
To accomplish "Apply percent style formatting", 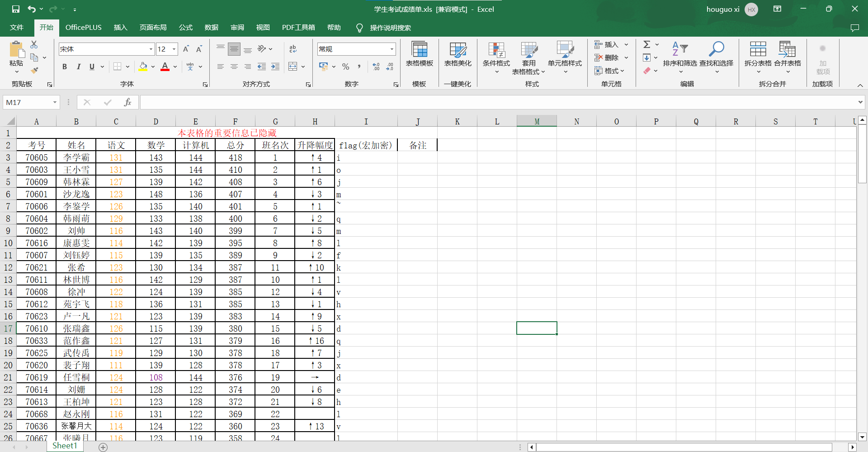I will (346, 67).
